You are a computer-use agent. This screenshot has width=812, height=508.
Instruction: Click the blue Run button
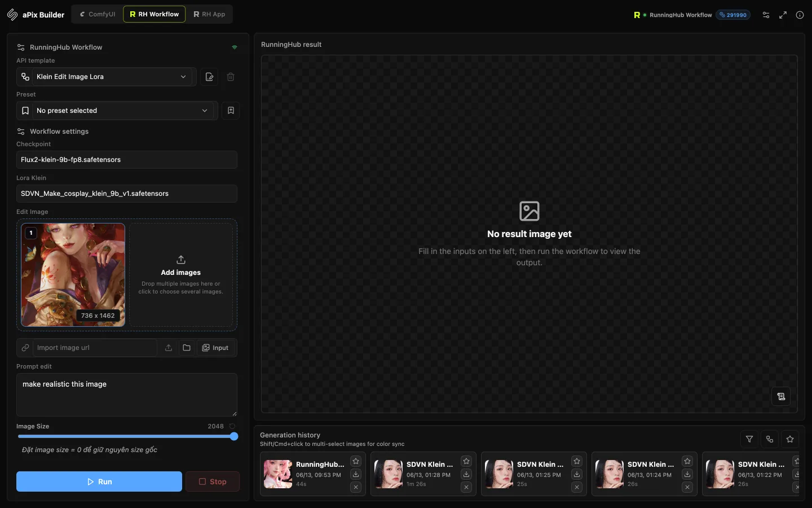[99, 481]
